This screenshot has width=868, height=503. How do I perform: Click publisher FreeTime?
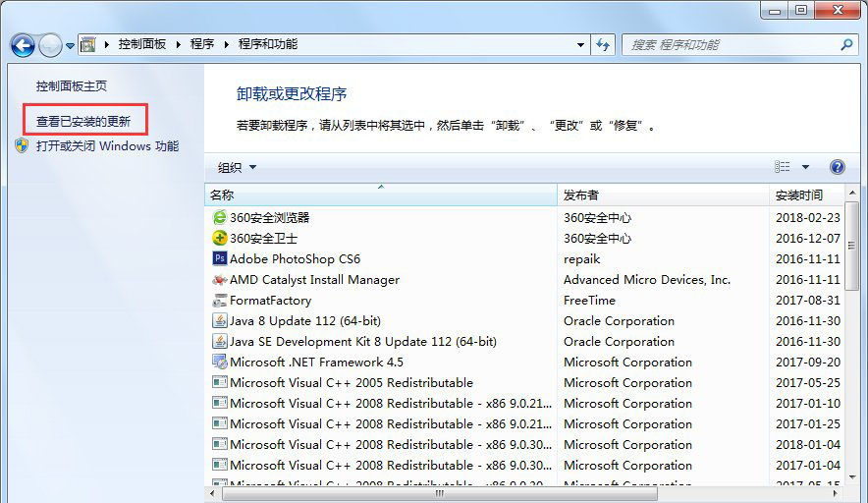click(589, 301)
